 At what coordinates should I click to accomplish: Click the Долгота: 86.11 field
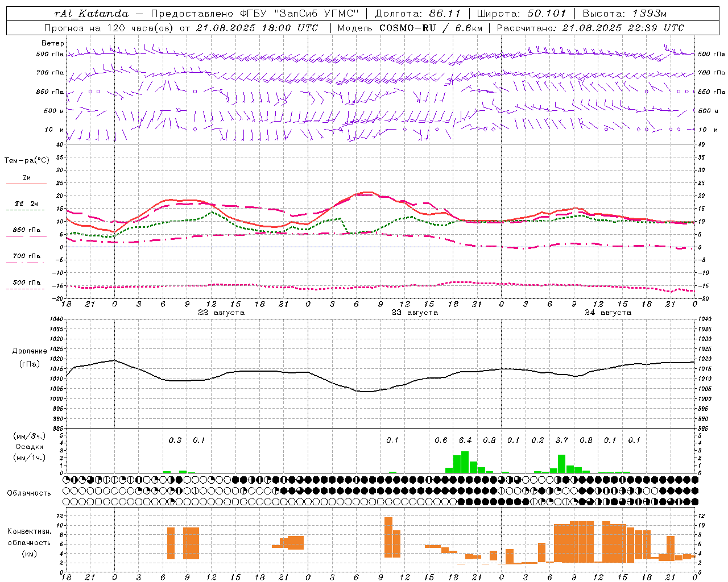coord(418,14)
